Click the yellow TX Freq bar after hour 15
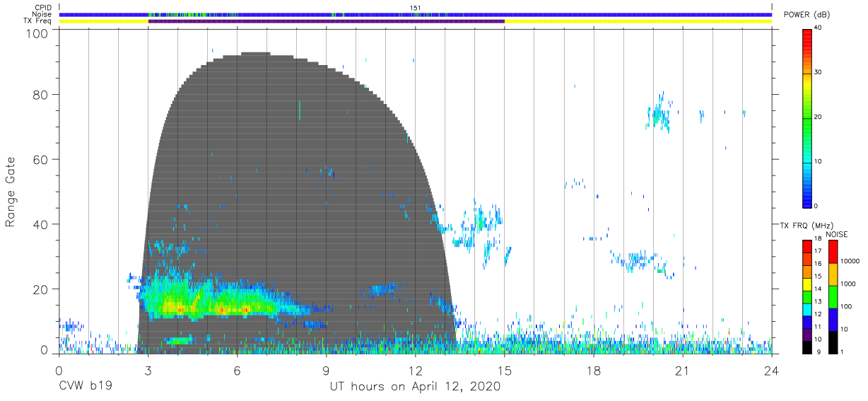This screenshot has height=401, width=868. click(x=638, y=21)
